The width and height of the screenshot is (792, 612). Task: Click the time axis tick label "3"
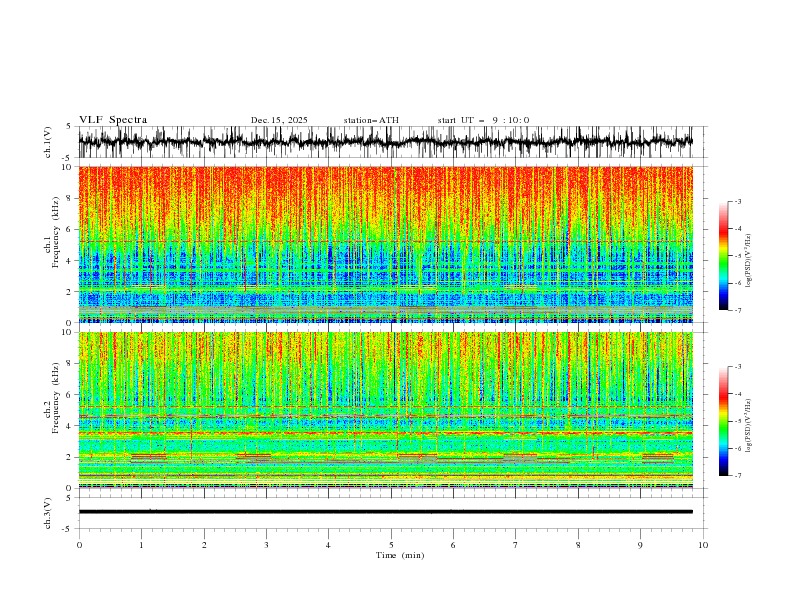[x=266, y=545]
